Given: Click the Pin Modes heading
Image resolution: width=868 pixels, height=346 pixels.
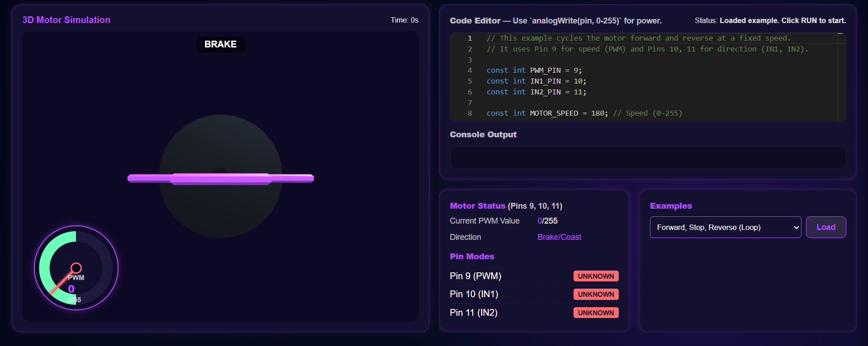Looking at the screenshot, I should 472,257.
